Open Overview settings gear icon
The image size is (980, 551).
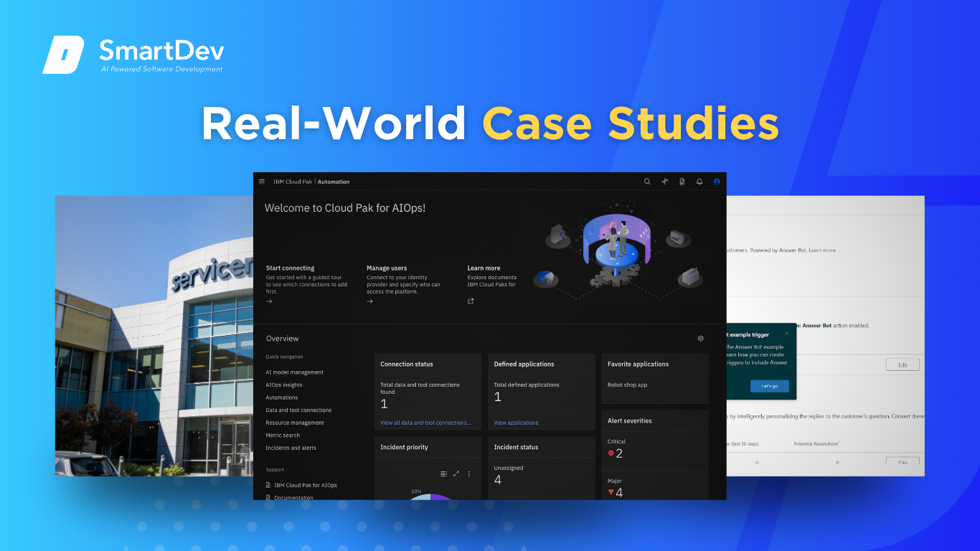pyautogui.click(x=701, y=339)
